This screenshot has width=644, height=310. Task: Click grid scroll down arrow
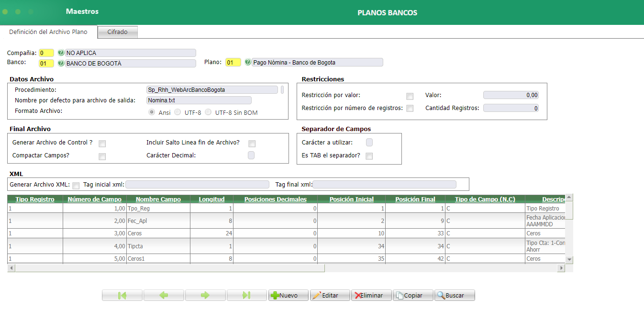click(x=569, y=259)
